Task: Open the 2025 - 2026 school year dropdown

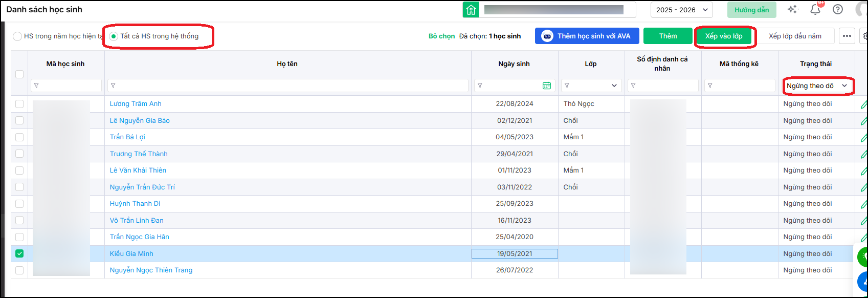Action: click(681, 10)
